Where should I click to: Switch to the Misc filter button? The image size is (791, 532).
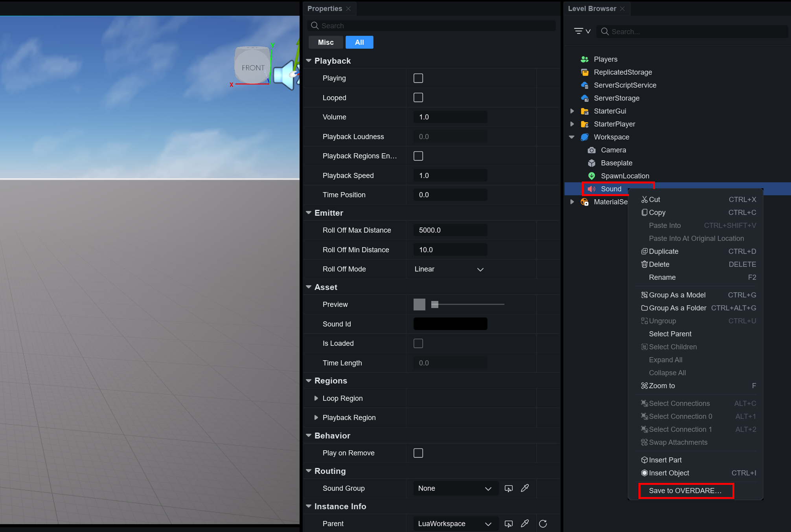[x=326, y=42]
